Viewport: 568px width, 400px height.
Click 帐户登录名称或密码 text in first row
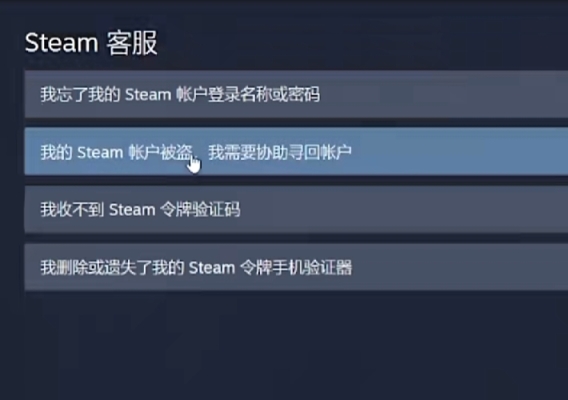(248, 94)
